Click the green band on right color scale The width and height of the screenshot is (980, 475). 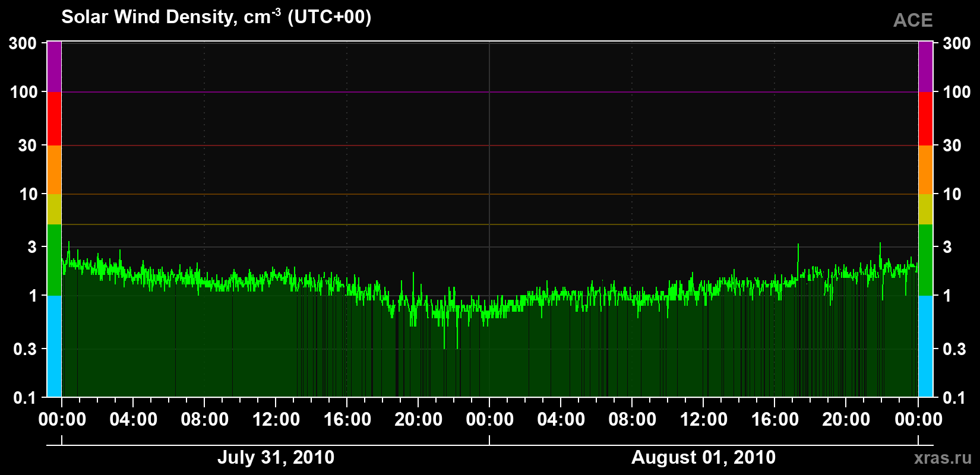pos(926,260)
